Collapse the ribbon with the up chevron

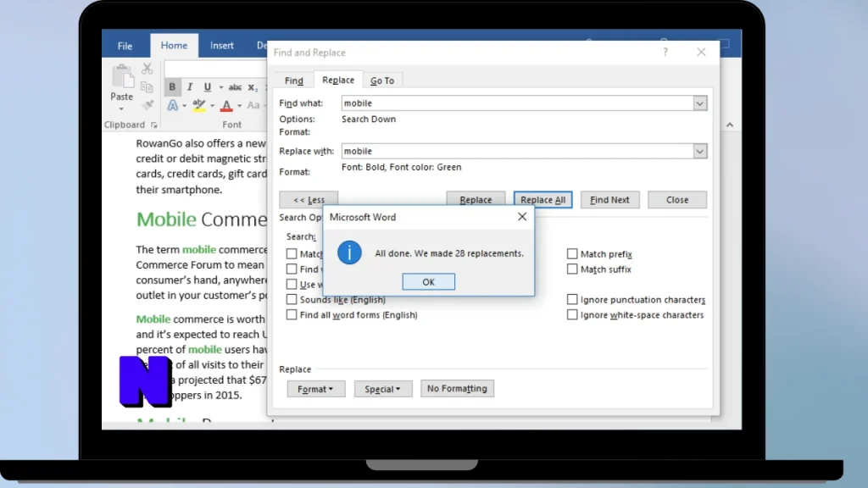click(730, 125)
